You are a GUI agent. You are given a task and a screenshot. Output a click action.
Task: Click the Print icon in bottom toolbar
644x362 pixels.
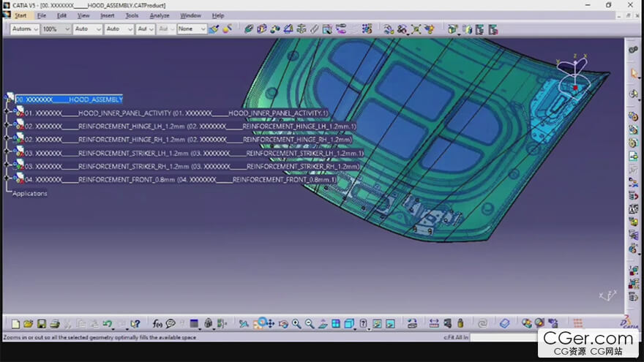(54, 323)
